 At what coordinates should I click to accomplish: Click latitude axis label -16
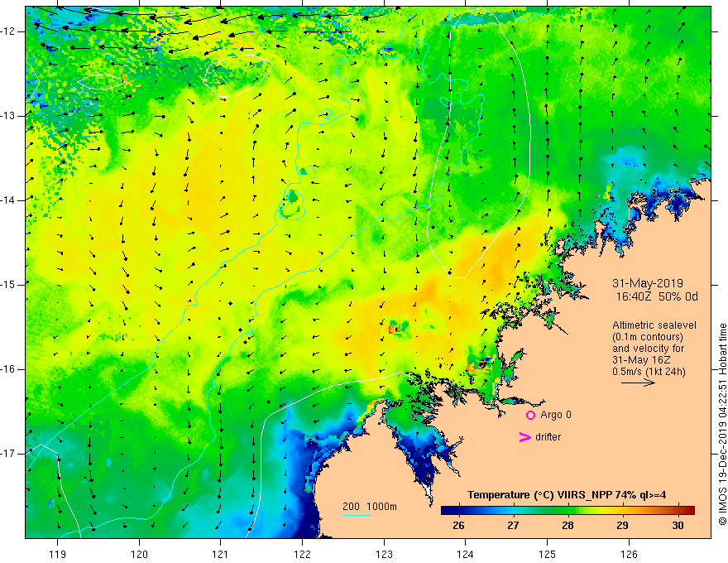tap(8, 369)
